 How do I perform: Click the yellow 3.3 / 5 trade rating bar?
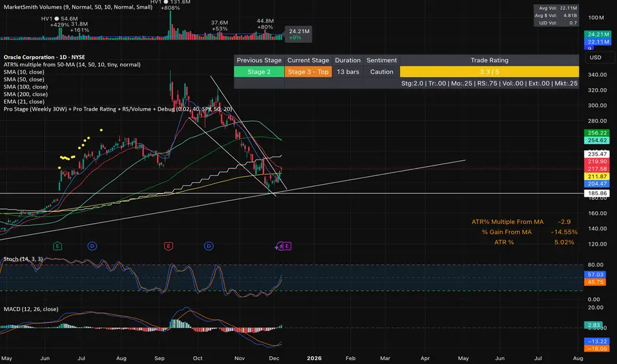tap(489, 71)
